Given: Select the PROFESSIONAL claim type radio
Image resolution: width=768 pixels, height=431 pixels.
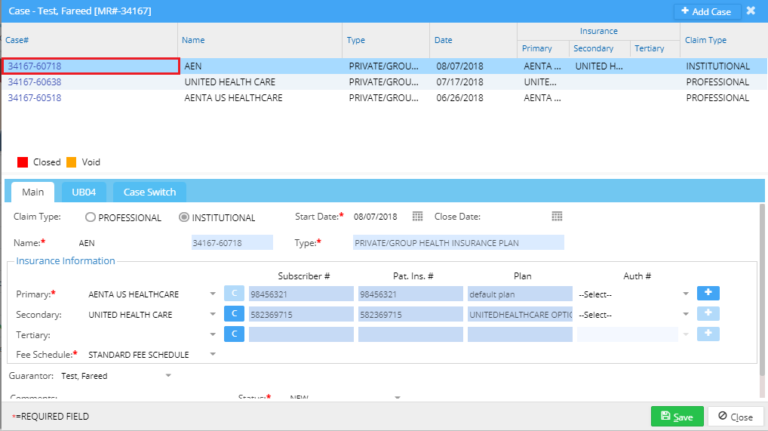Looking at the screenshot, I should click(x=90, y=217).
